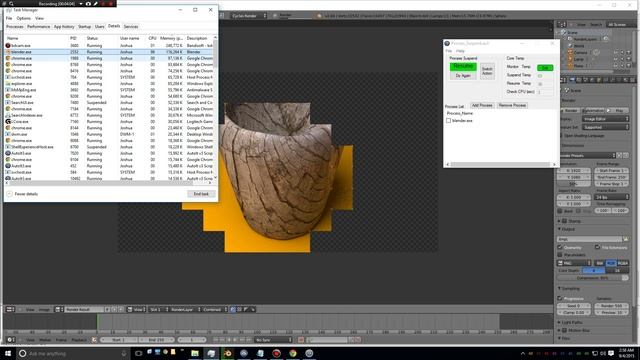640x360 pixels.
Task: Click the Windows Start button
Action: point(8,353)
